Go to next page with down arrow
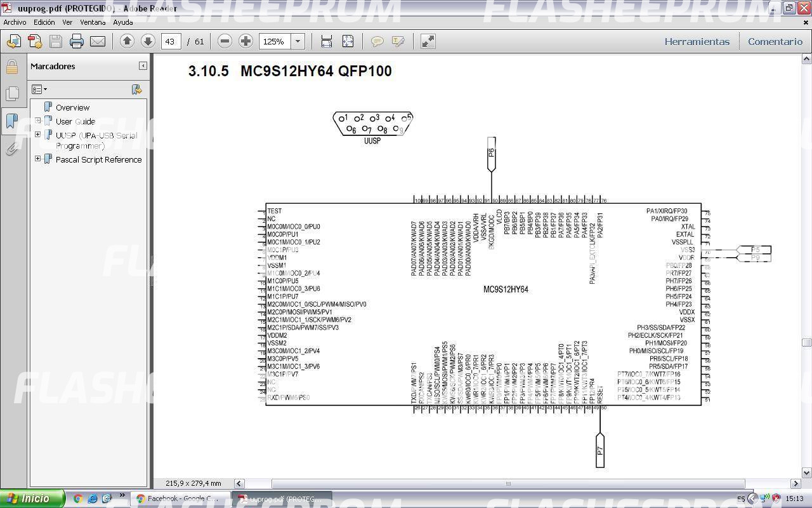The height and width of the screenshot is (508, 812). coord(148,41)
